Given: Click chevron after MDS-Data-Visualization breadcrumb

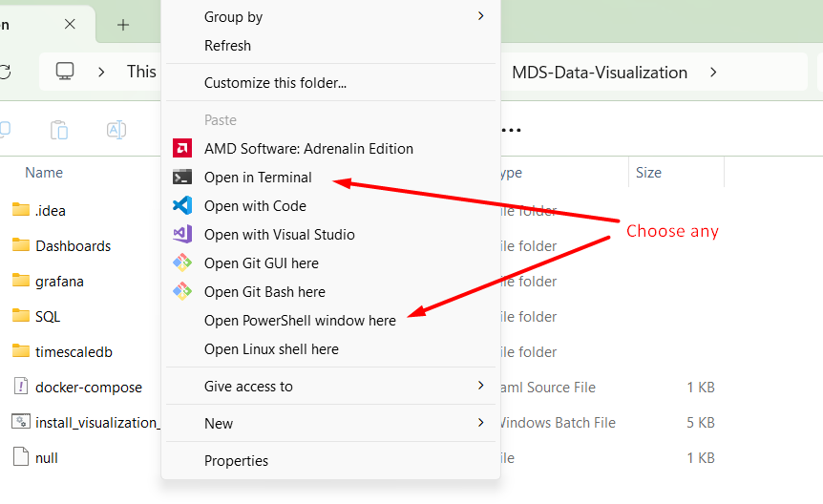Looking at the screenshot, I should [713, 73].
